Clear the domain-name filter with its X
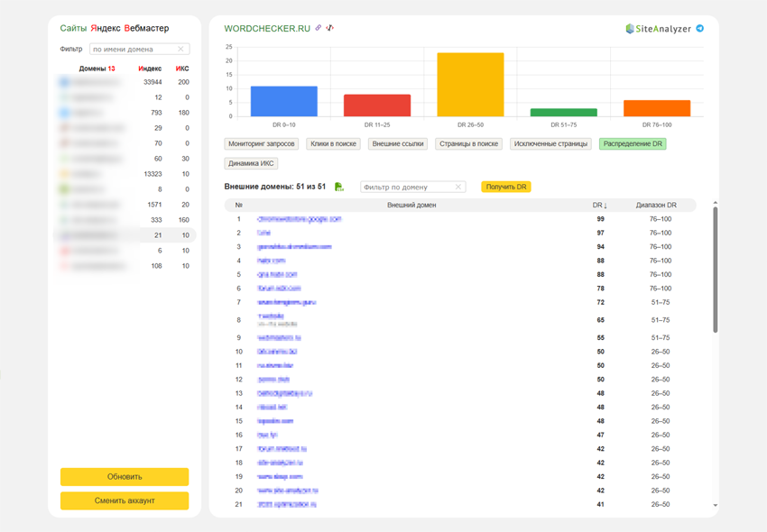 coord(180,49)
